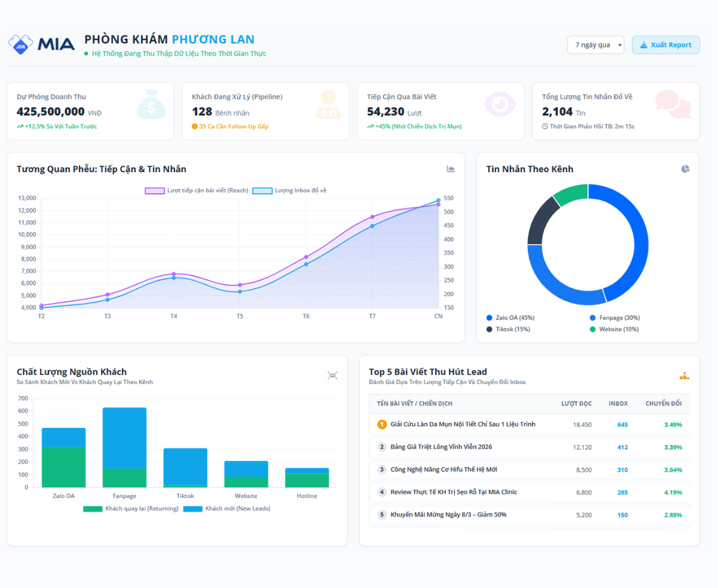
Task: Click the green Website segment of the donut chart
Action: click(x=573, y=193)
